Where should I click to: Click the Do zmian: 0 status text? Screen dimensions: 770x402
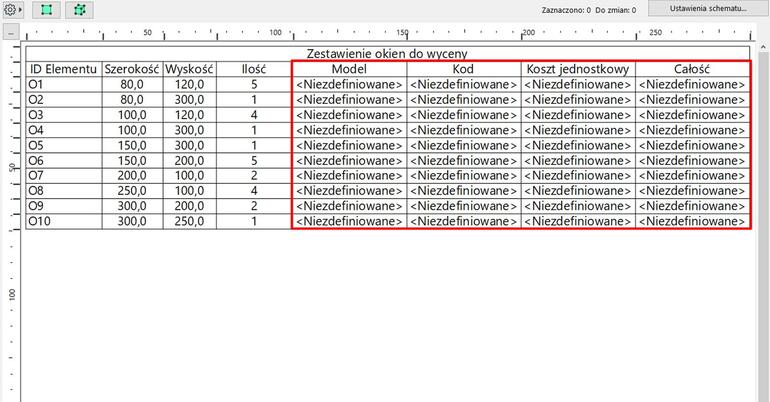point(615,10)
